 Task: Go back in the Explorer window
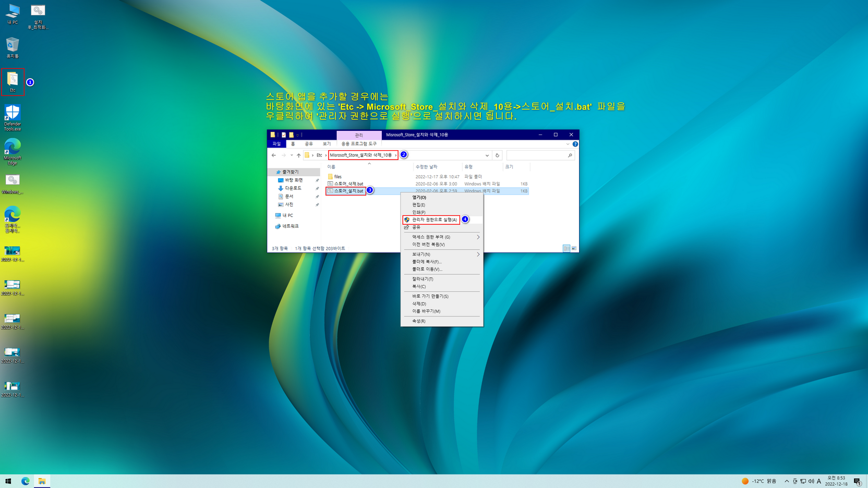(x=274, y=155)
